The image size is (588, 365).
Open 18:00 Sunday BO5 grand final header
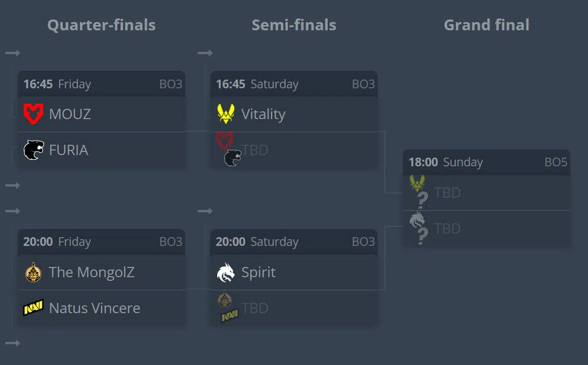tap(487, 162)
